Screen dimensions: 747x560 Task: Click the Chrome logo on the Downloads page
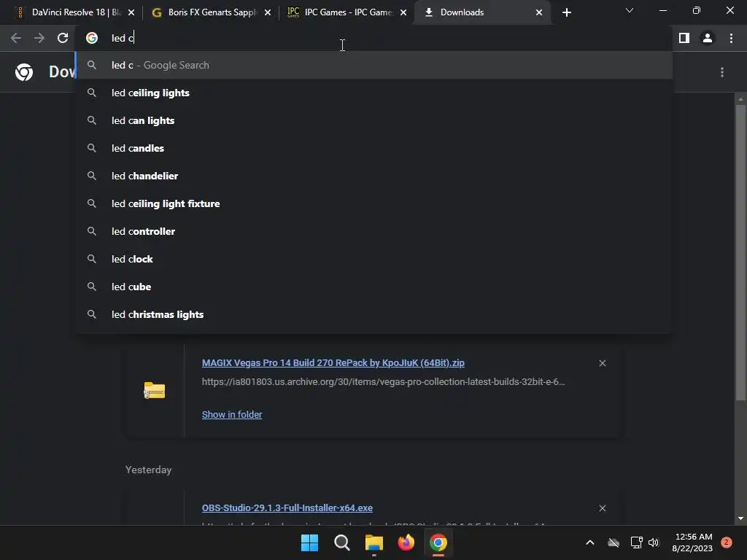[x=24, y=72]
